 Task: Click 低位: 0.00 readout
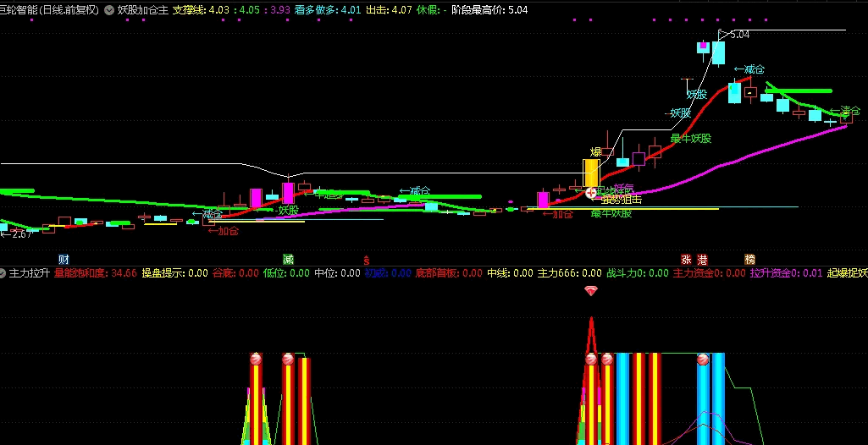coord(286,272)
